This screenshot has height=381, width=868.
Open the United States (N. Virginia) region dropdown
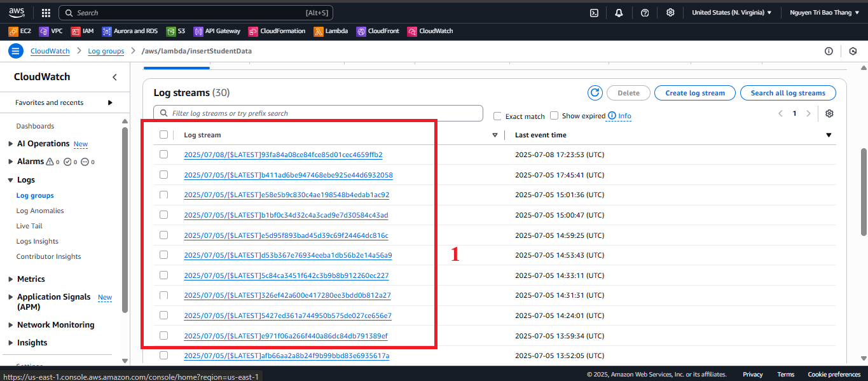click(x=731, y=13)
